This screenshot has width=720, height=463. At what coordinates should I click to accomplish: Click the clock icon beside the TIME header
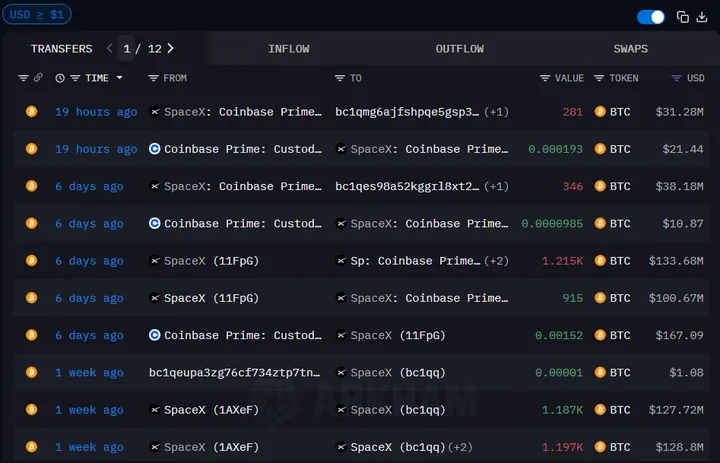(60, 78)
